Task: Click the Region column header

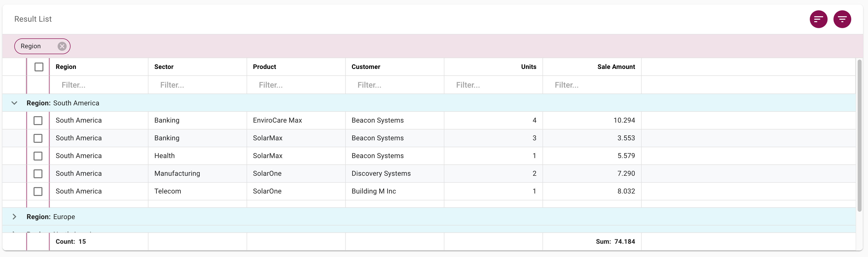Action: point(66,67)
